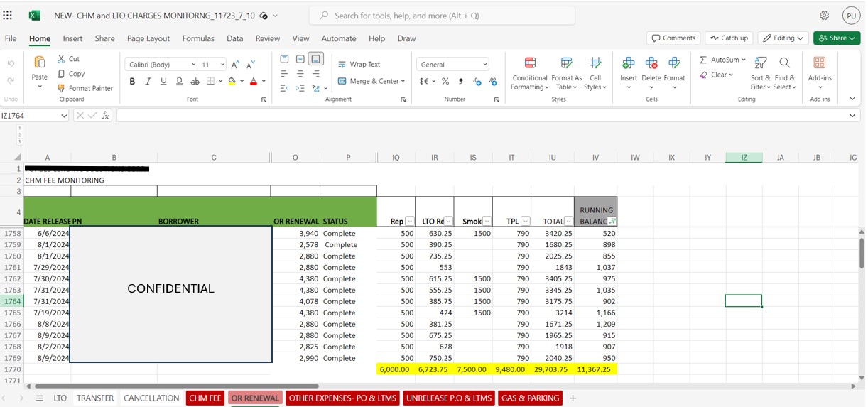Viewport: 868px width, 407px height.
Task: Click the green Share button
Action: pos(836,38)
